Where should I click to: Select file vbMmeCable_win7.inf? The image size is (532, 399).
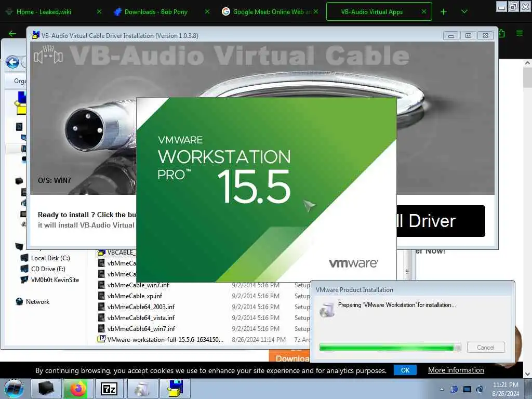tap(138, 285)
